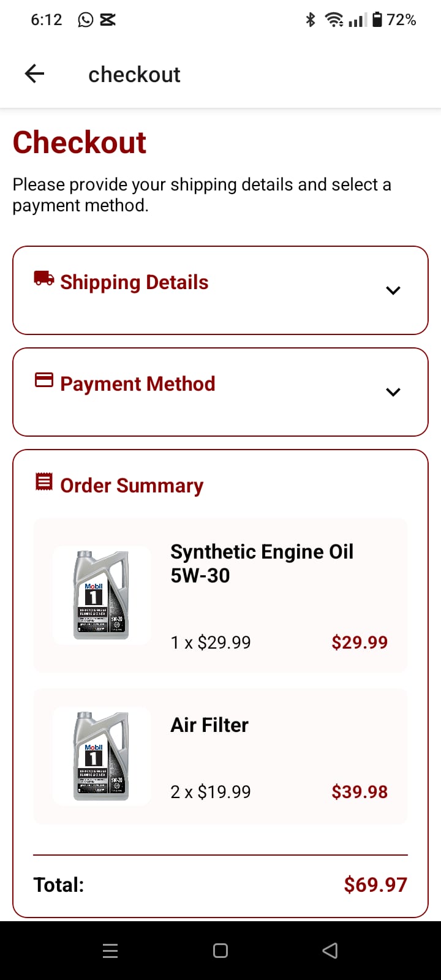Viewport: 441px width, 980px height.
Task: Open the Payment Method section heading
Action: click(x=138, y=384)
